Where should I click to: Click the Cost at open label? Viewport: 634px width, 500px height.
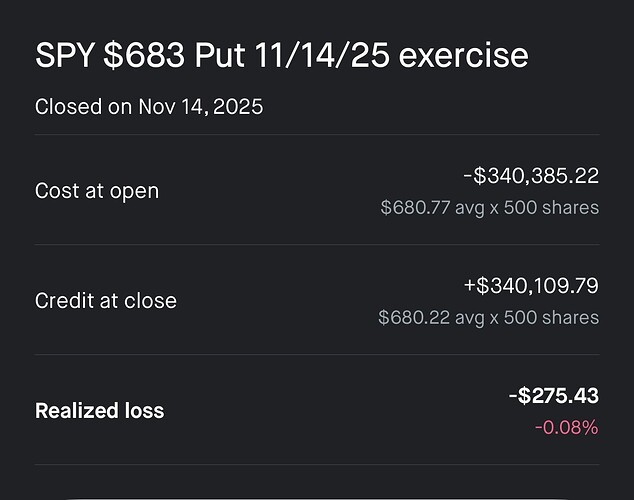pos(96,190)
